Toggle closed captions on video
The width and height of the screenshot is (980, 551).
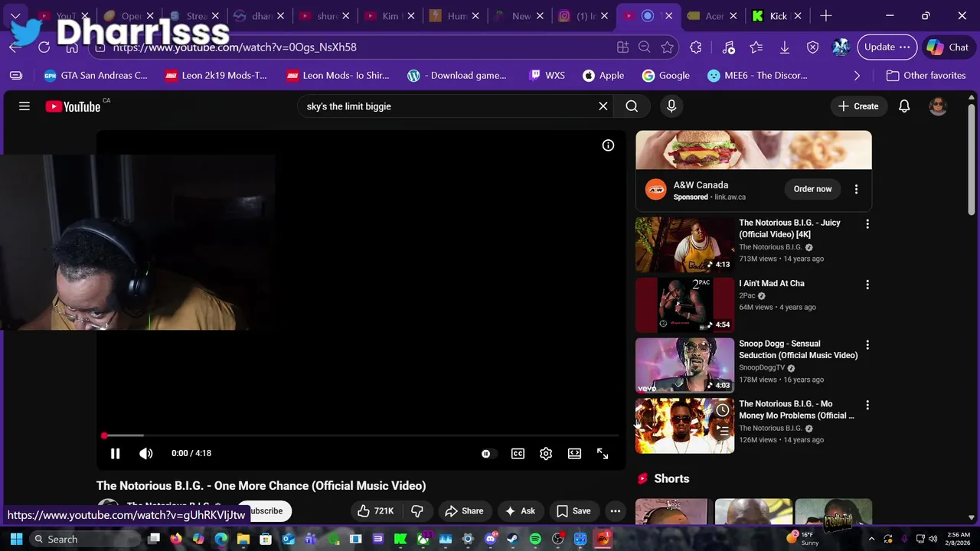tap(518, 453)
